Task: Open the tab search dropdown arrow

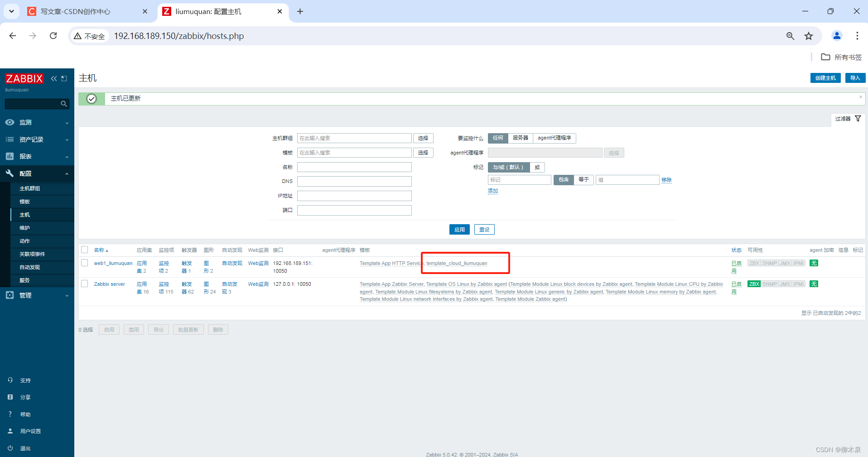Action: [11, 11]
